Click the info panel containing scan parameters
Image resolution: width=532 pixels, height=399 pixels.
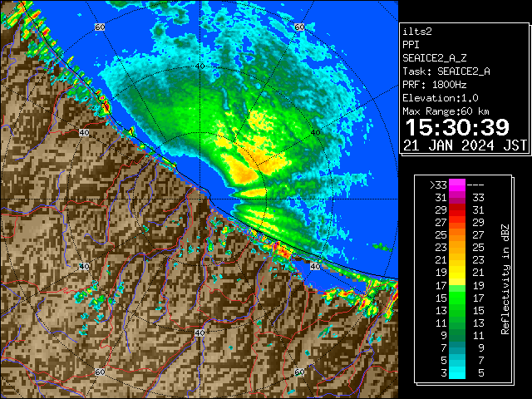465,89
